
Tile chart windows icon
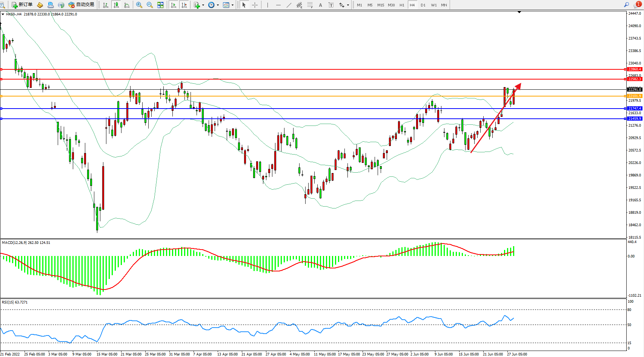(160, 5)
